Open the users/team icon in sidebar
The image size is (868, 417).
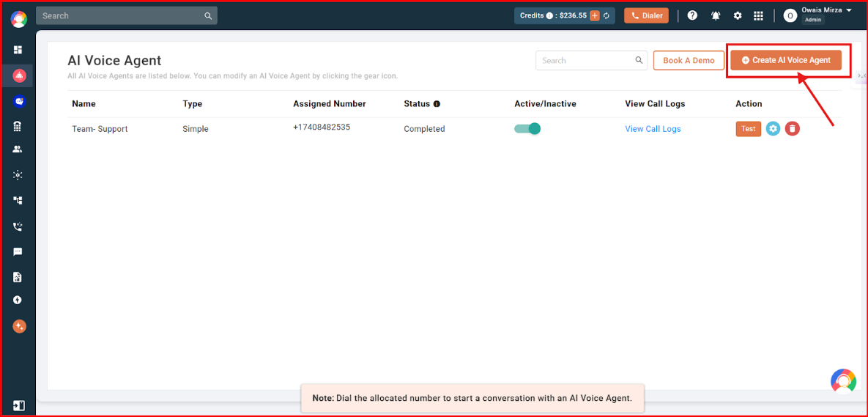(18, 149)
